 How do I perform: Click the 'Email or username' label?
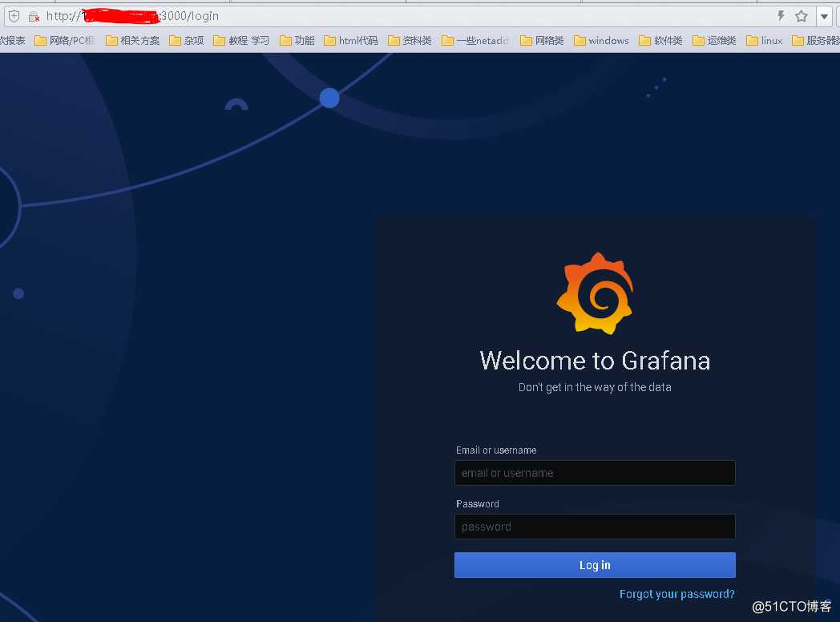pos(496,450)
